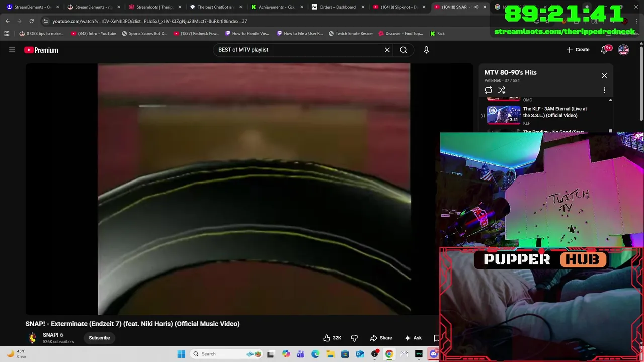This screenshot has width=644, height=362.
Task: Go back in the browser
Action: (x=7, y=21)
